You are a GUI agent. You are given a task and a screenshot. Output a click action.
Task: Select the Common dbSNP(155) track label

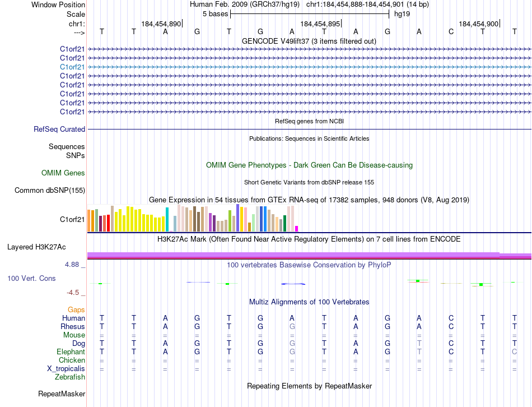pyautogui.click(x=50, y=190)
